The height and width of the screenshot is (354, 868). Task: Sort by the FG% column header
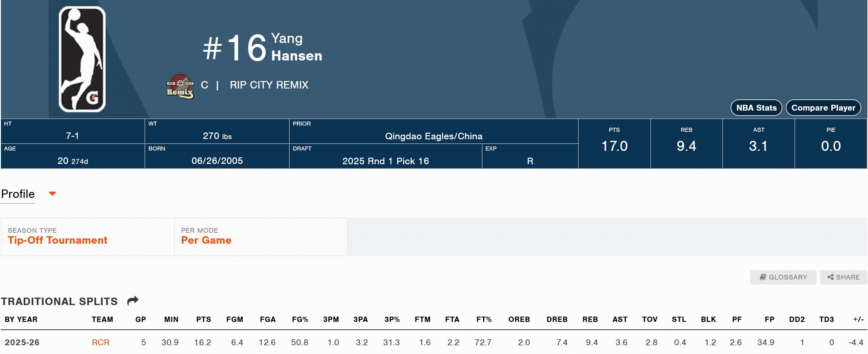[x=300, y=319]
